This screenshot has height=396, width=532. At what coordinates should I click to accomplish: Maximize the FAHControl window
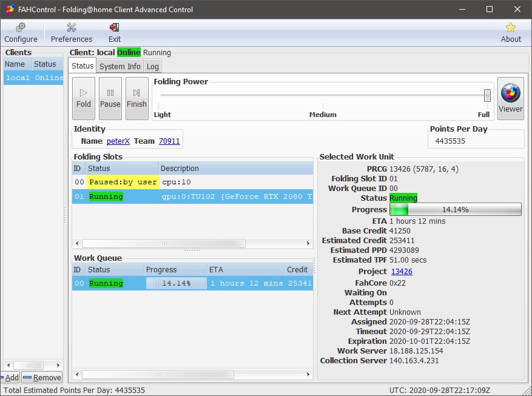[490, 9]
